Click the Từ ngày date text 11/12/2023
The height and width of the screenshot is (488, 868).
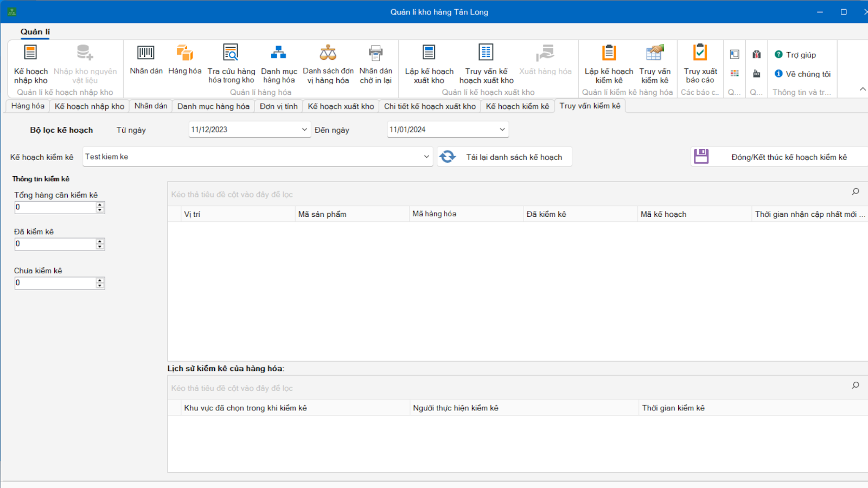(209, 130)
